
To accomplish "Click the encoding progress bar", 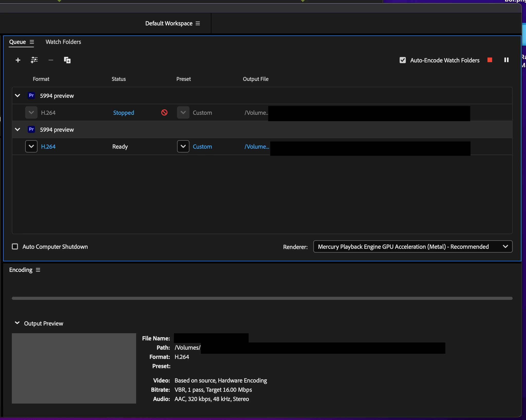I will click(x=262, y=298).
